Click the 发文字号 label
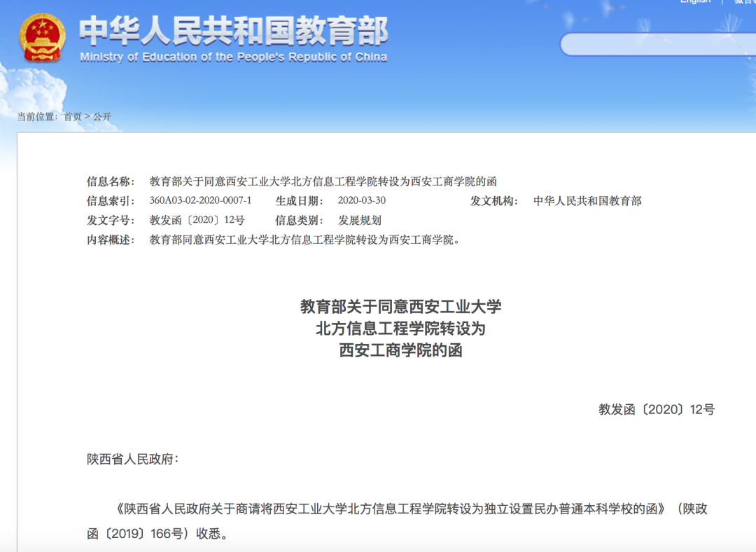This screenshot has width=756, height=552. (x=111, y=220)
